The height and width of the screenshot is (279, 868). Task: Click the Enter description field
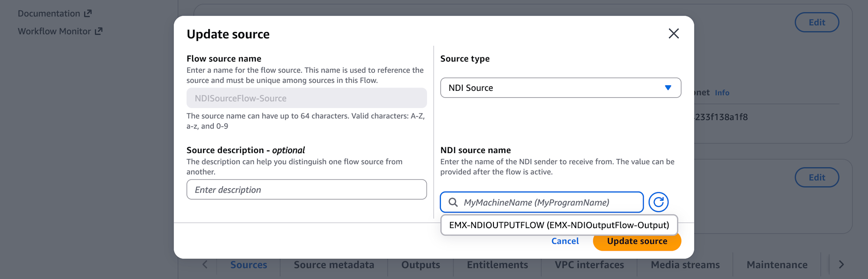306,190
